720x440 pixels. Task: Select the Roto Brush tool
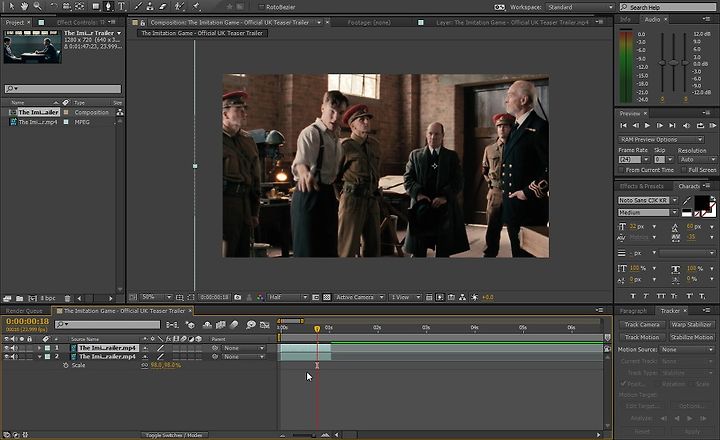tap(180, 6)
